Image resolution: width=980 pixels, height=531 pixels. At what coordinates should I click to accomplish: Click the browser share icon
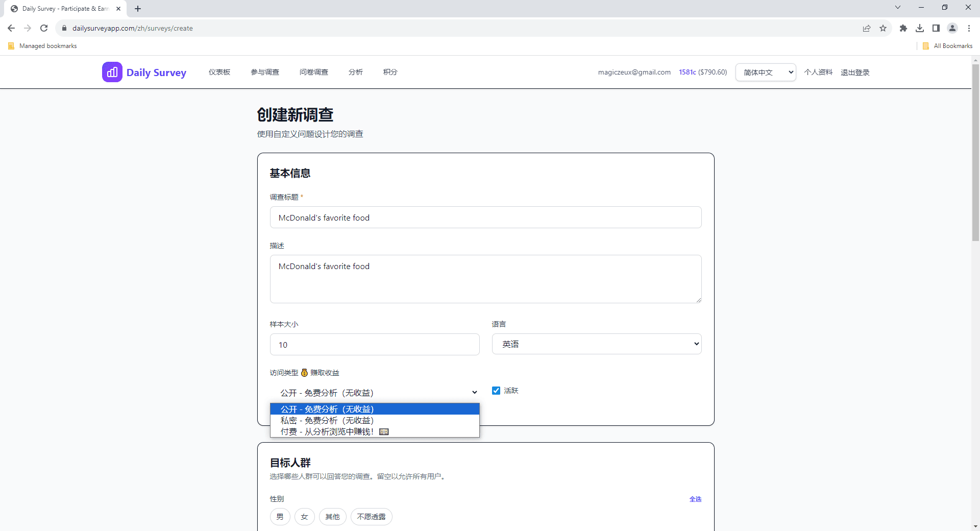point(867,28)
